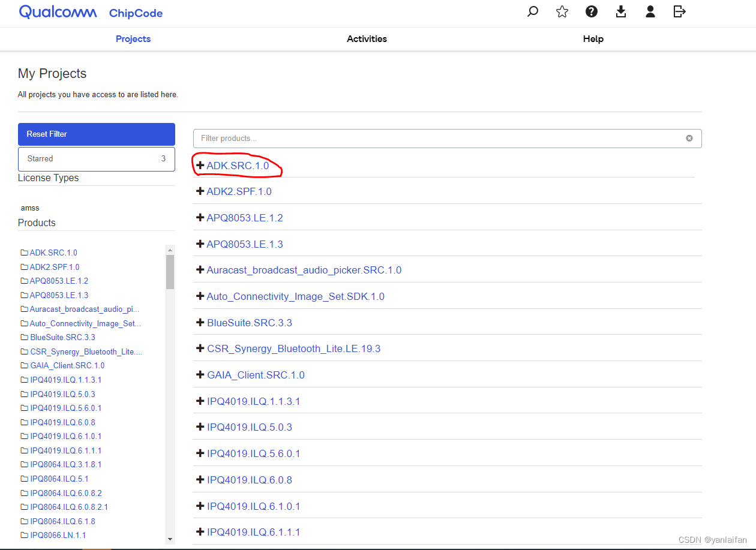Click the star favorites icon in header
Screen dimensions: 756x550
pos(562,11)
